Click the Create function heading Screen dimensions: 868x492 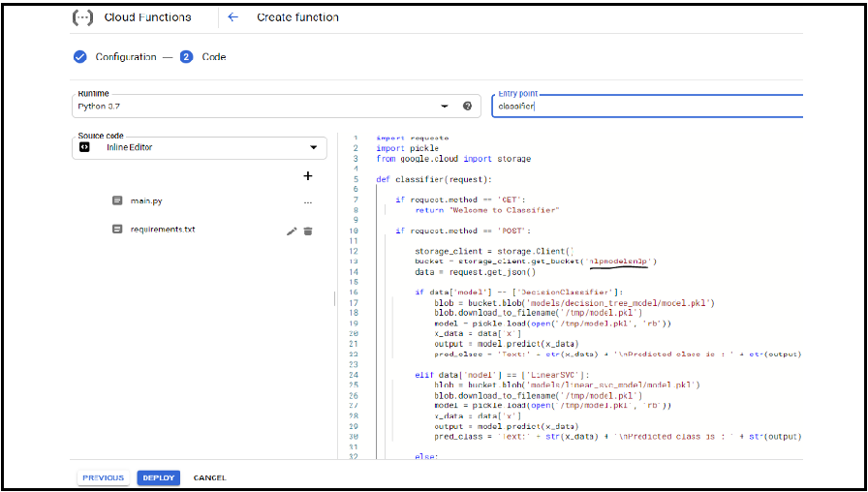coord(297,17)
